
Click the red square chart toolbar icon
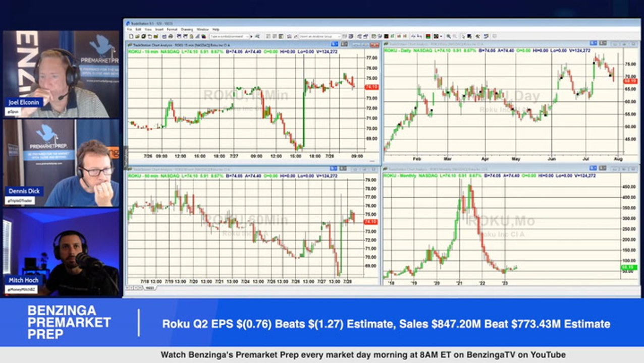tap(428, 36)
